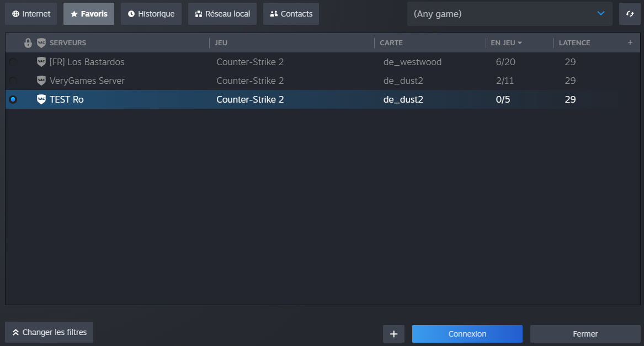Select the radio button for VeryGames Server

pyautogui.click(x=13, y=81)
